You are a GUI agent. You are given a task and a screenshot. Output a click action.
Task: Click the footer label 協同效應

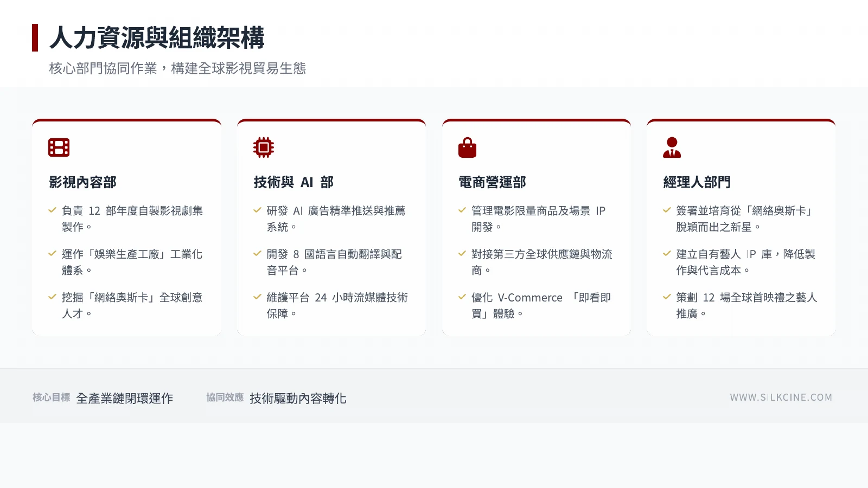(x=225, y=397)
